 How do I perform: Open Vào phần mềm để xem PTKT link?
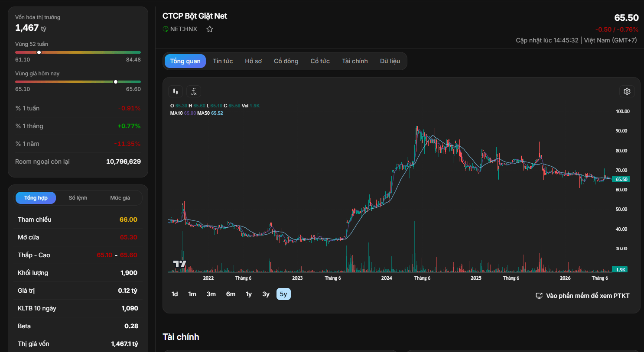click(x=588, y=296)
